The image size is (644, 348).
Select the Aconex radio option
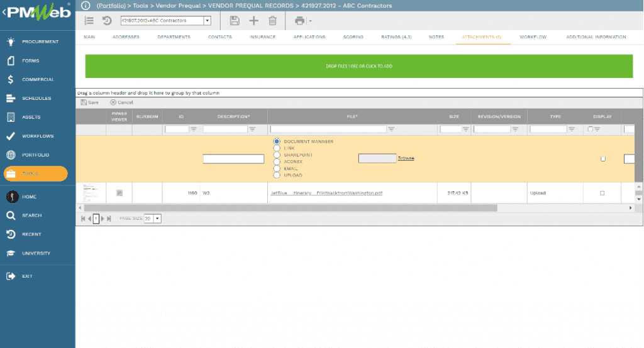click(277, 161)
